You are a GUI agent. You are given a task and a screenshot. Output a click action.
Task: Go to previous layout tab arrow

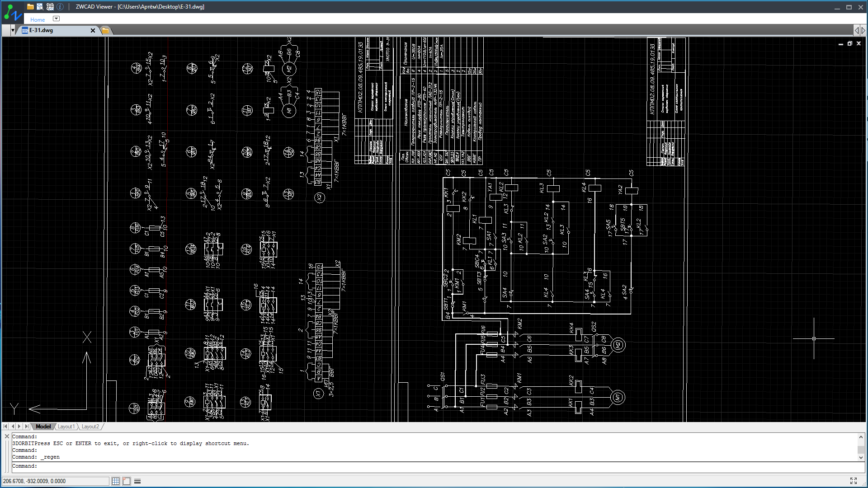pyautogui.click(x=13, y=426)
